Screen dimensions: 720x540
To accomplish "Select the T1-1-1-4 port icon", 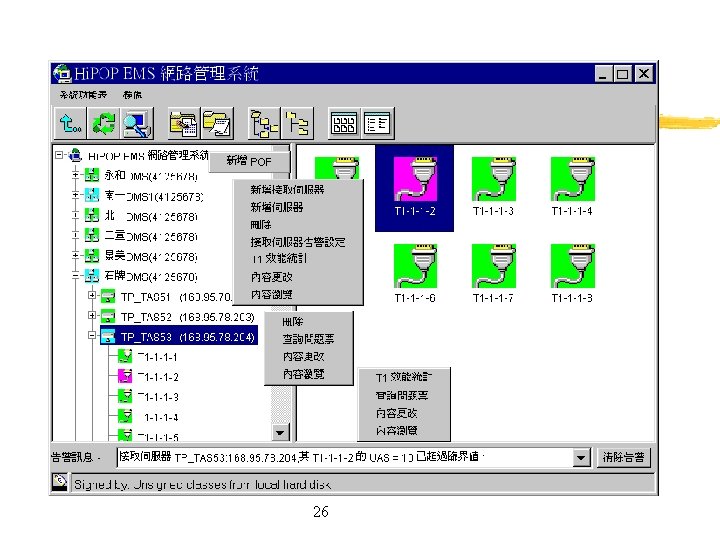I will [x=573, y=179].
